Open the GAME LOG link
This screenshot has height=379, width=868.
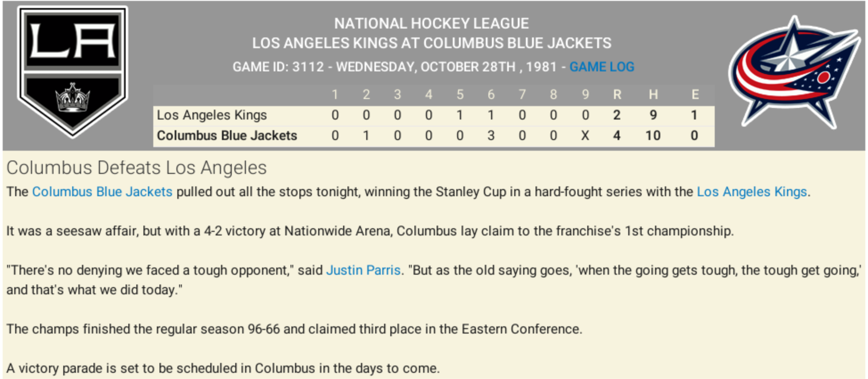pos(602,67)
